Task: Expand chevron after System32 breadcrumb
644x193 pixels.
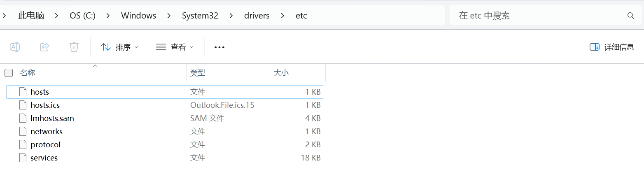Action: point(231,16)
